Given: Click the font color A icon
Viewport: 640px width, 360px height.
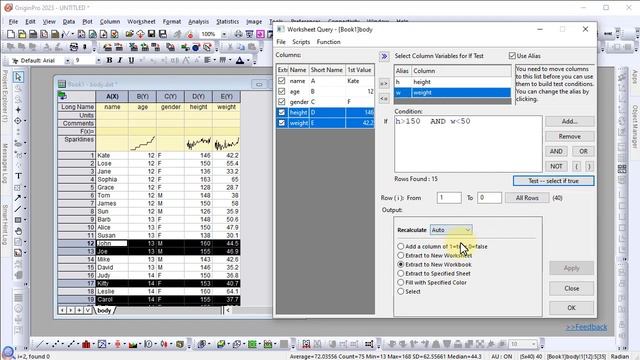Looking at the screenshot, I should pos(240,60).
